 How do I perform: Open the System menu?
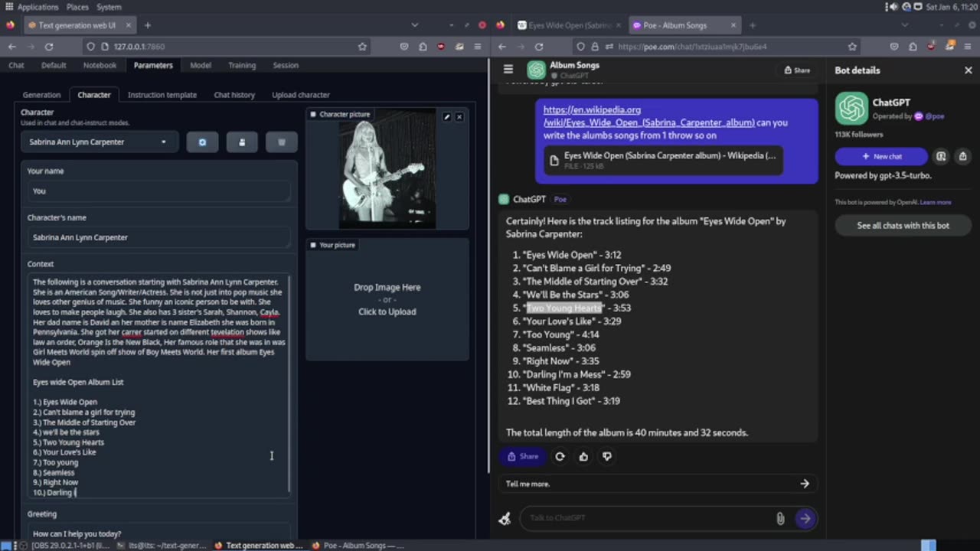(109, 7)
